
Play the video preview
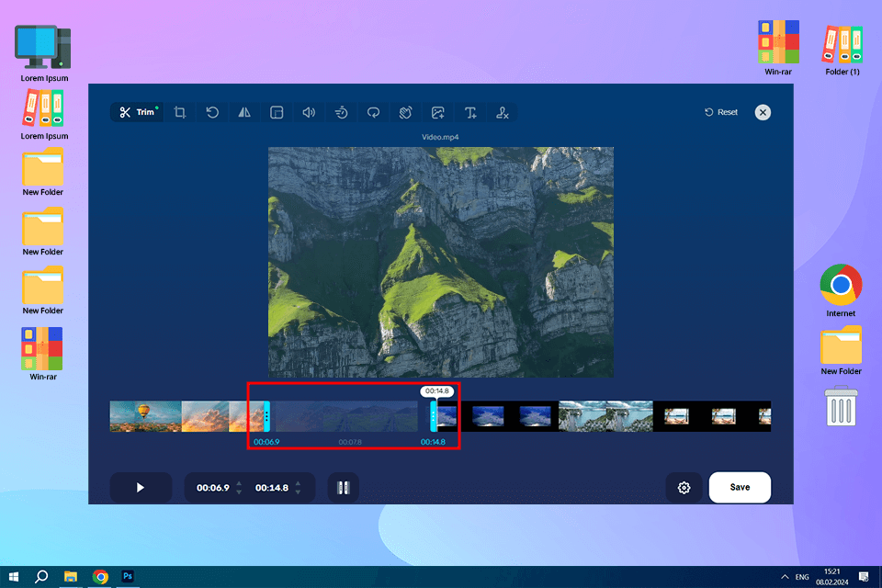[141, 487]
